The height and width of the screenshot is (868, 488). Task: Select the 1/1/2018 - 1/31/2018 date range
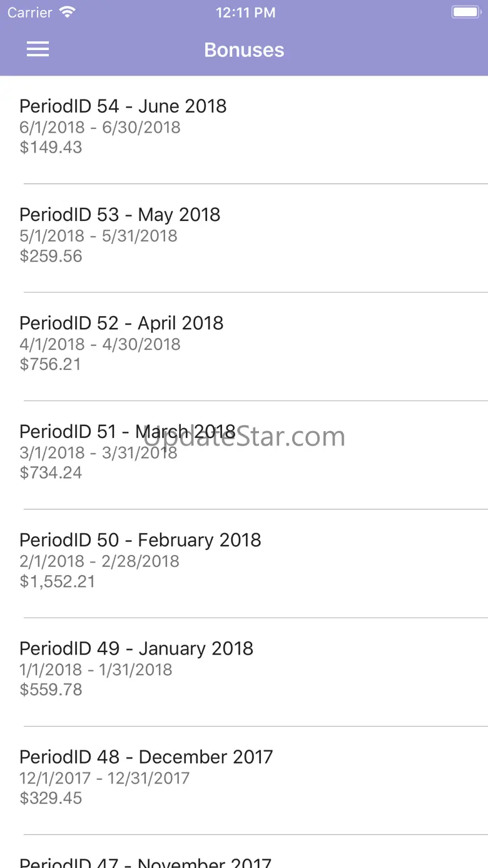coord(96,670)
